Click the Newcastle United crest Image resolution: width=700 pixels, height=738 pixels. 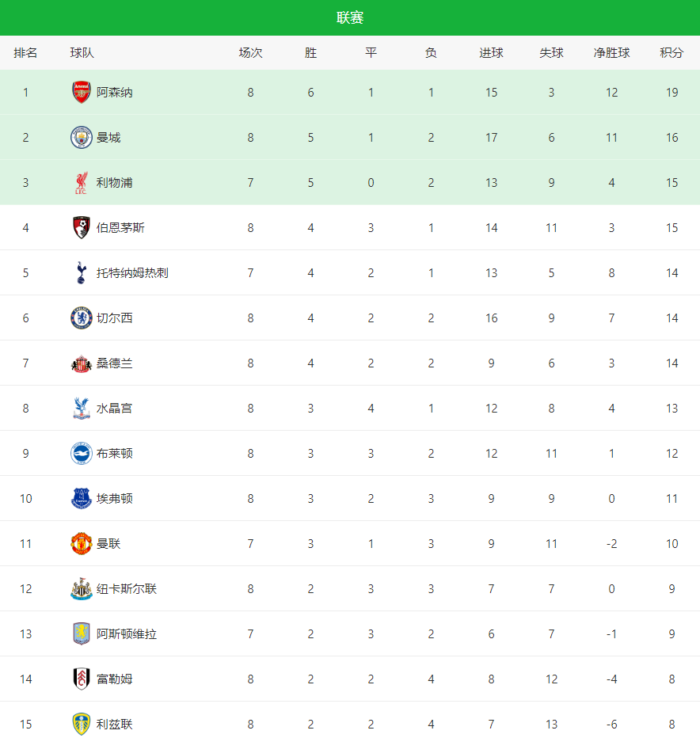(81, 589)
